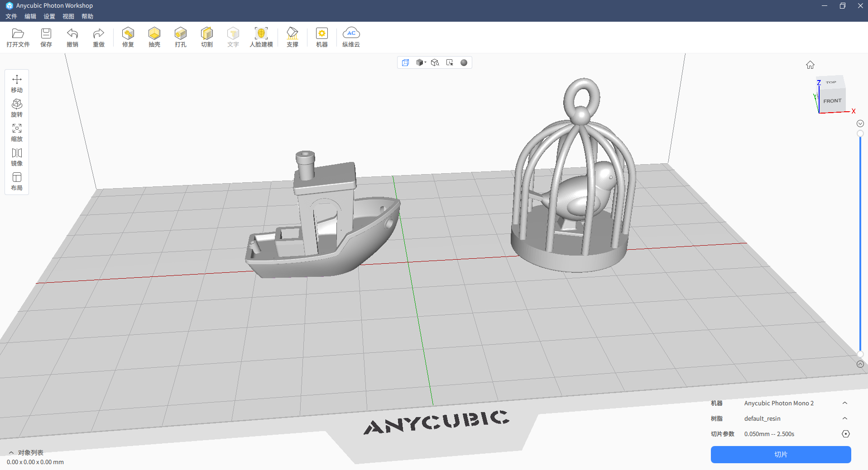Click the 文字 text tool
The width and height of the screenshot is (868, 470).
233,37
